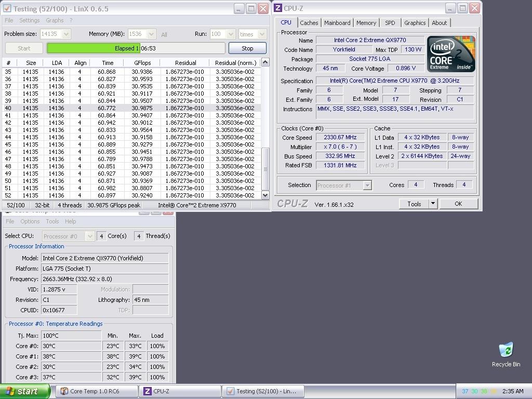
Task: Open the Tools menu in Core Temp
Action: 52,221
